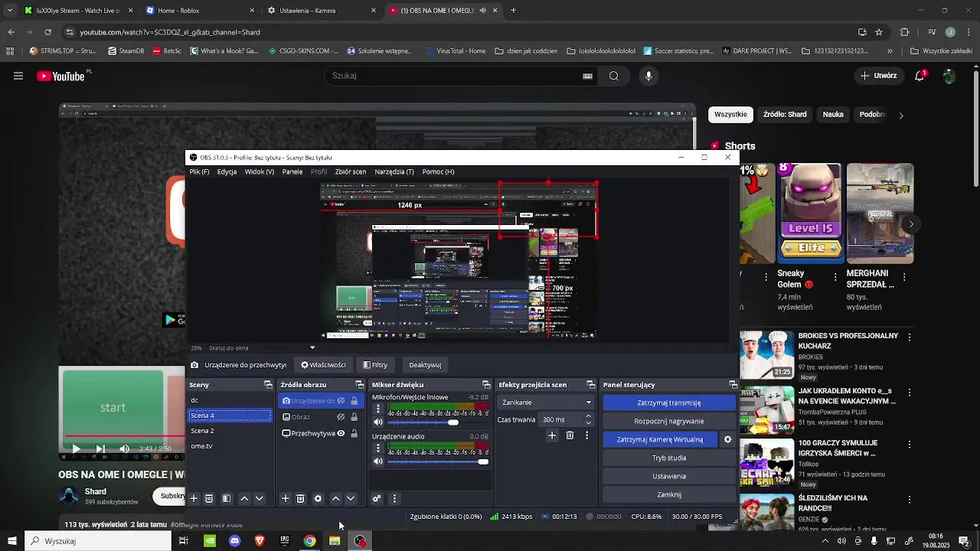This screenshot has width=980, height=551.
Task: Open YouTube hamburger guide menu
Action: click(18, 76)
